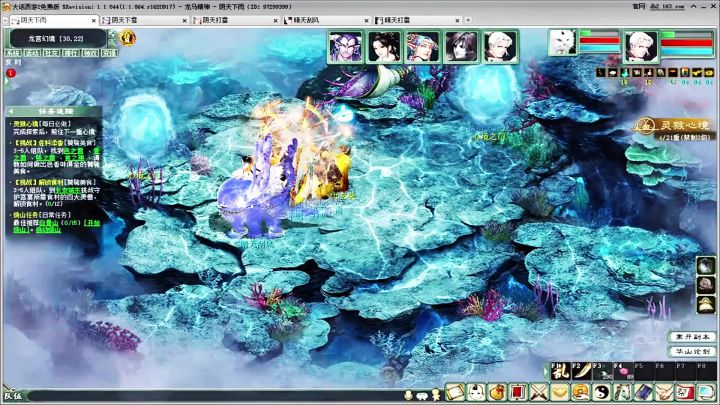Viewport: 720px width, 405px height.
Task: Activate the F1 乱 skill slot
Action: point(561,371)
